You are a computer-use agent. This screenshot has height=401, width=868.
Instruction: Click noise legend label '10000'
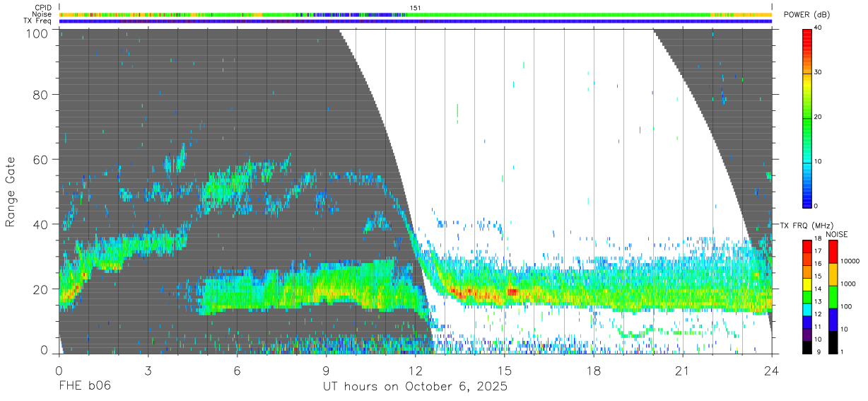pyautogui.click(x=850, y=262)
